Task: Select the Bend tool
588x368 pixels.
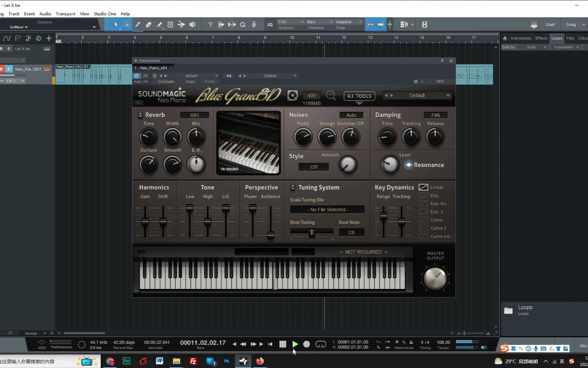Action: pyautogui.click(x=181, y=25)
